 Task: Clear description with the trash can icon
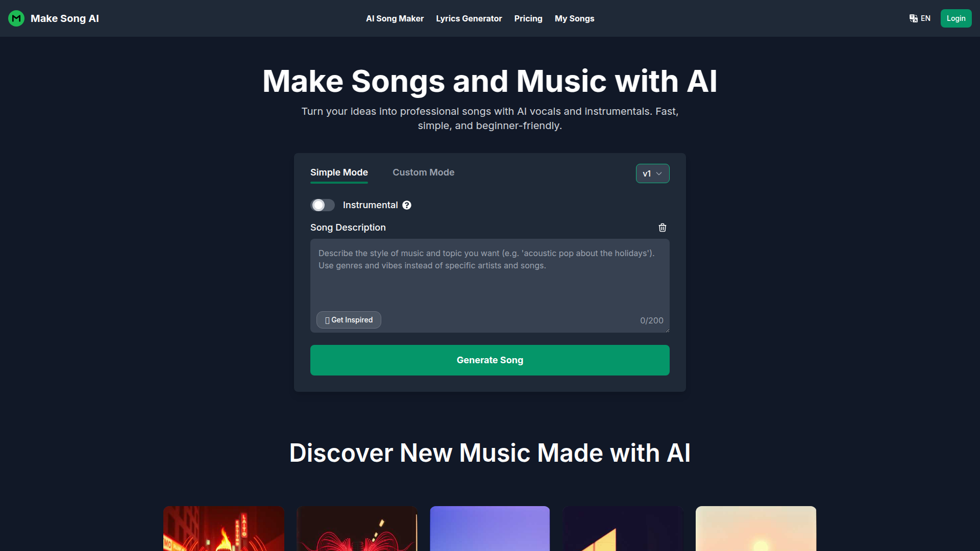[x=663, y=228]
